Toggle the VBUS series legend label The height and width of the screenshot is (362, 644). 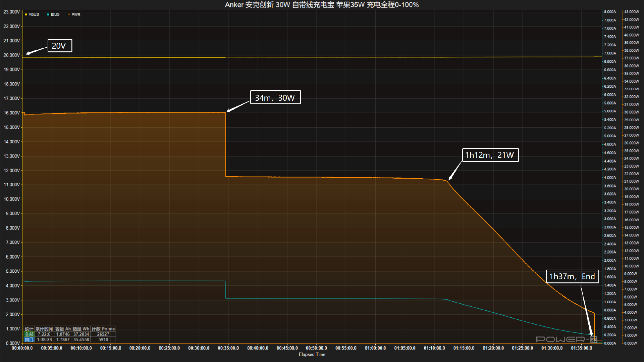[x=34, y=15]
